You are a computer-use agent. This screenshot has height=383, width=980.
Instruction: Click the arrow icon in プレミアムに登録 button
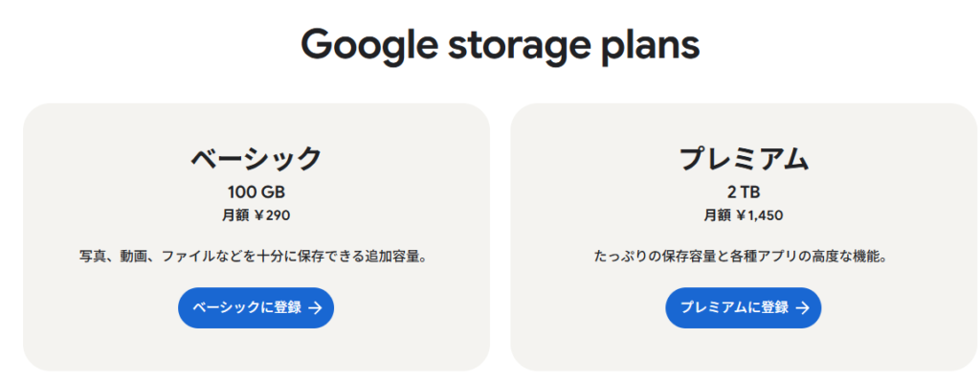pos(802,308)
